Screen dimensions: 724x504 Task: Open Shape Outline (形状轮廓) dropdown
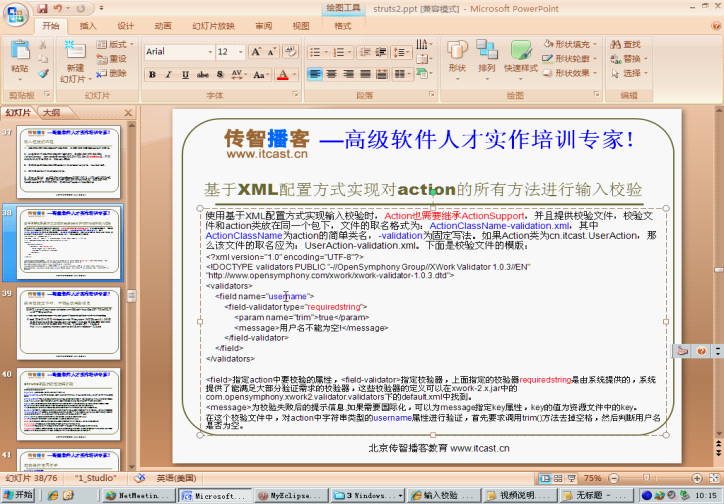pyautogui.click(x=570, y=59)
